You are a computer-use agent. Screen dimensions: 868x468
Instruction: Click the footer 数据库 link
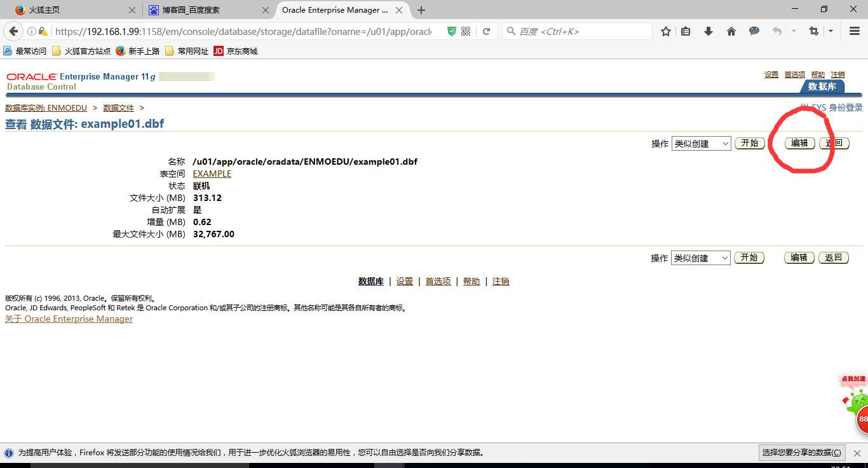[x=371, y=281]
